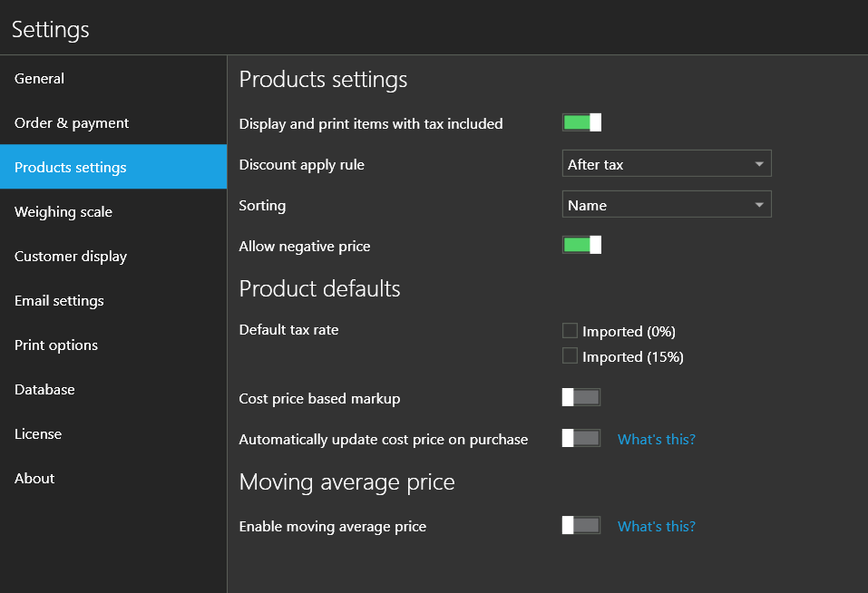Check the Imported (0%) default tax rate
Image resolution: width=868 pixels, height=593 pixels.
point(570,330)
